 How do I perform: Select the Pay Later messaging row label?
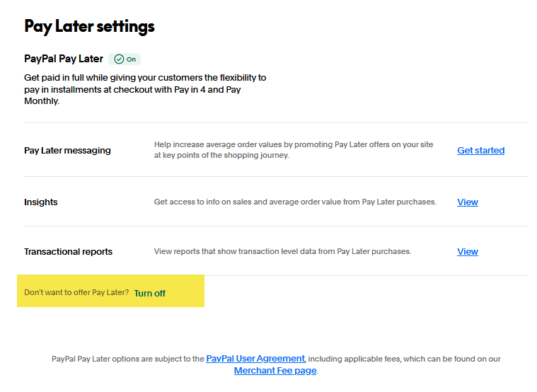[x=67, y=151]
